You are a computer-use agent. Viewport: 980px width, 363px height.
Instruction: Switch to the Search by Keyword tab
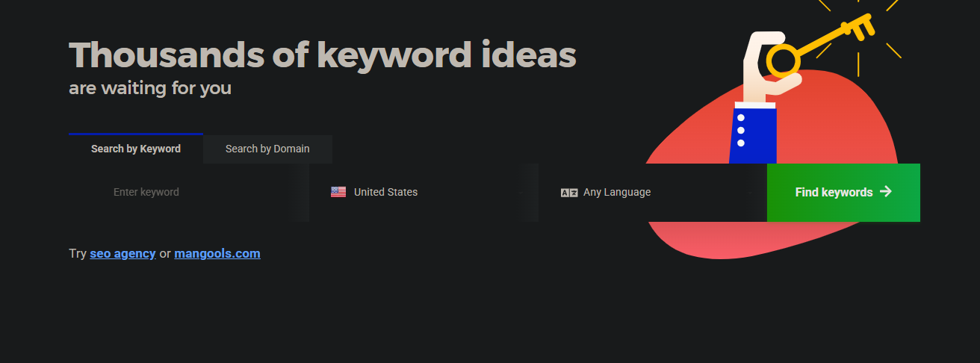click(x=136, y=149)
